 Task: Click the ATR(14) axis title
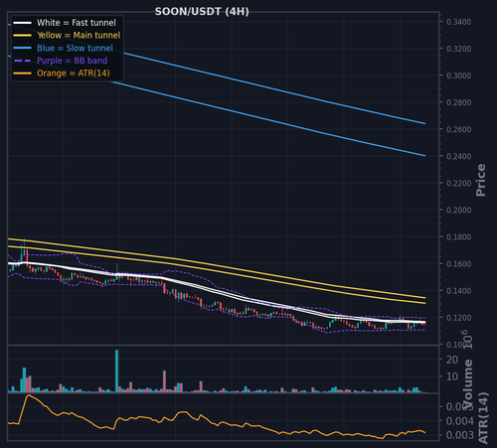[x=483, y=418]
